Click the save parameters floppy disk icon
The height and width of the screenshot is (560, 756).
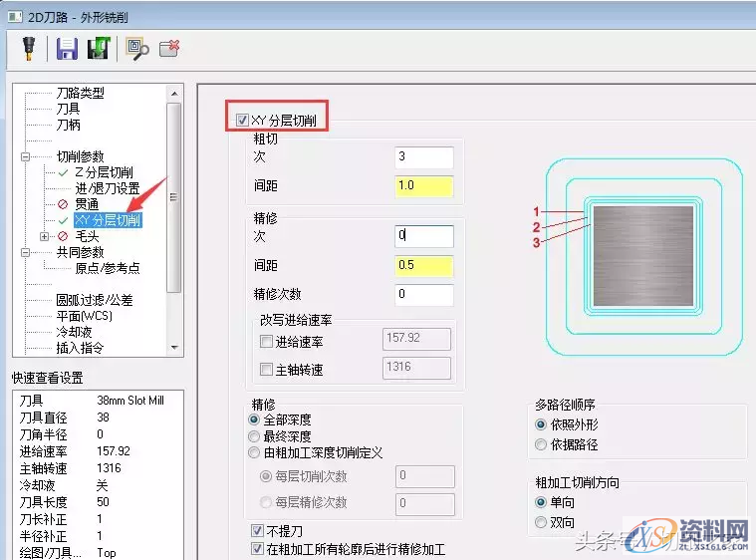(x=67, y=49)
